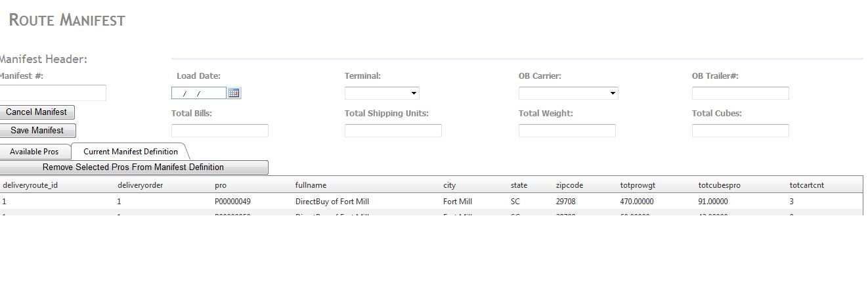Switch to the Available Pros tab
The image size is (868, 285).
click(x=34, y=152)
